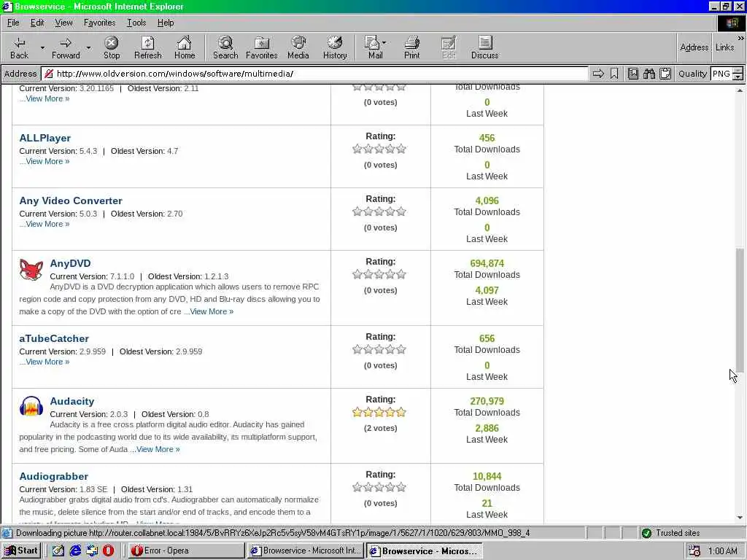Click the address URL input field
This screenshot has height=560, width=747.
click(314, 74)
